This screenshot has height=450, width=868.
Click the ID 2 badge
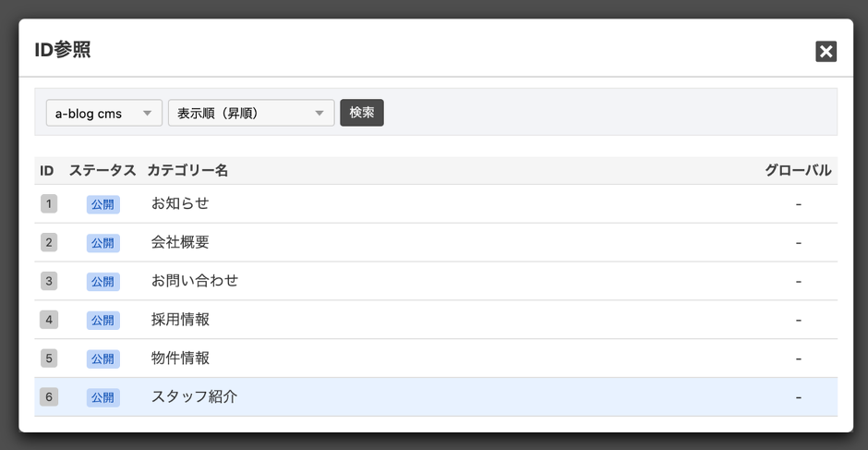[x=49, y=242]
